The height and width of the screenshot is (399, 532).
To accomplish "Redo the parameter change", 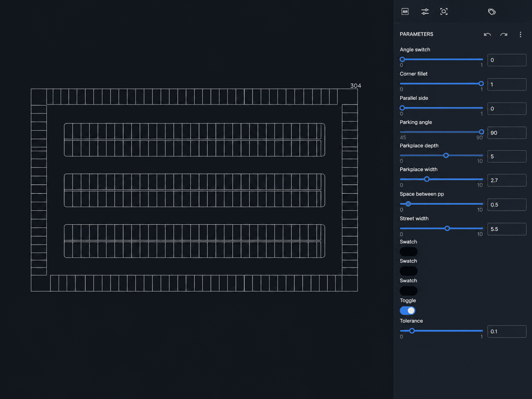I will [504, 35].
